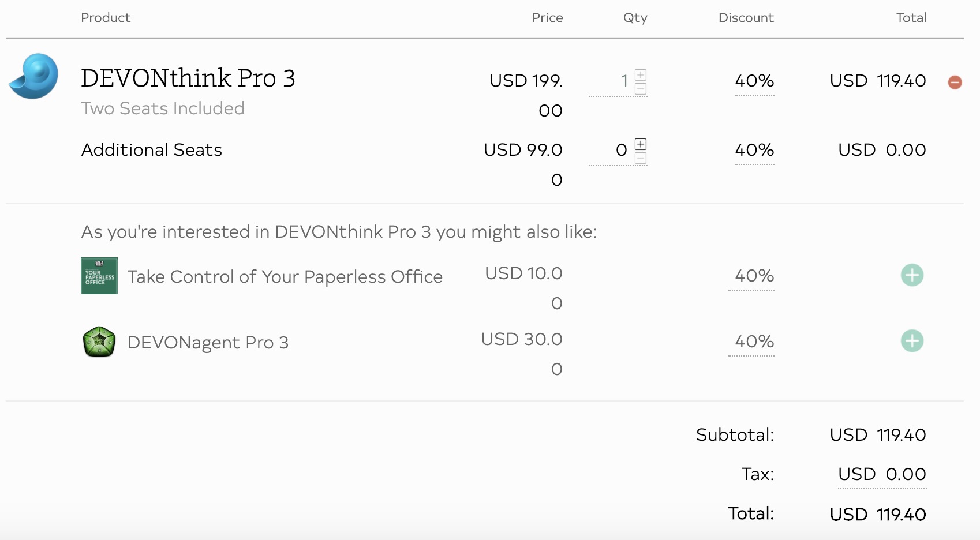Click the Paperless Office book cover thumbnail

tap(99, 276)
